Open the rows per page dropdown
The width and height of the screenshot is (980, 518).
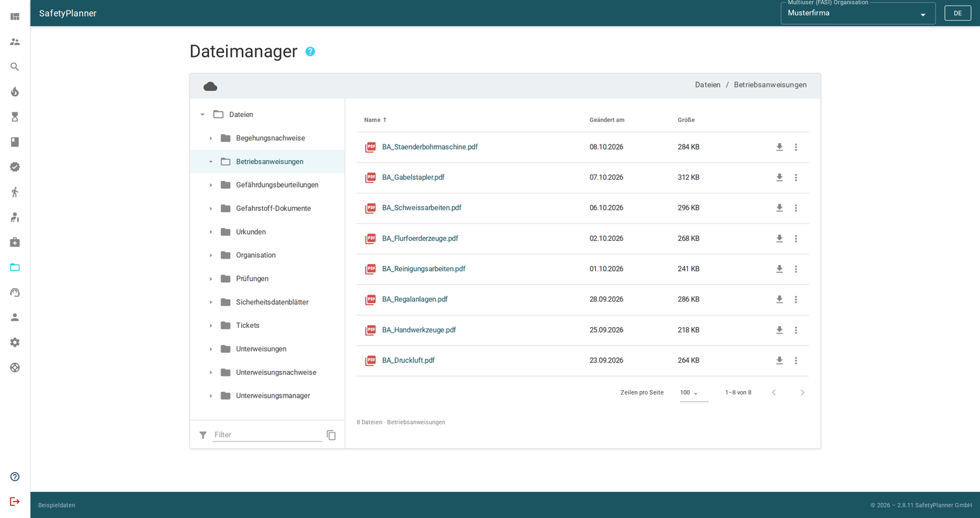(694, 393)
